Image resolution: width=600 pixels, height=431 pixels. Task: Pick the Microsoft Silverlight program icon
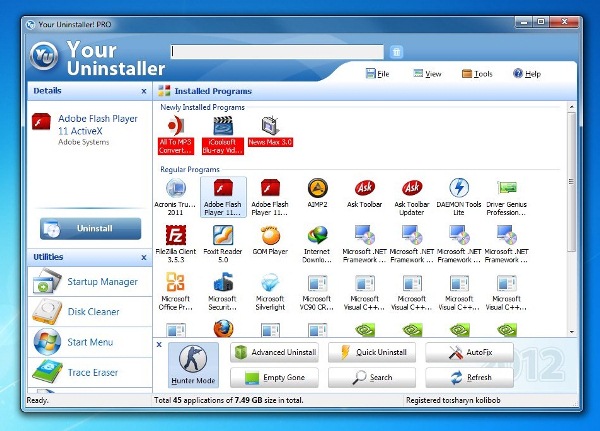pos(270,284)
